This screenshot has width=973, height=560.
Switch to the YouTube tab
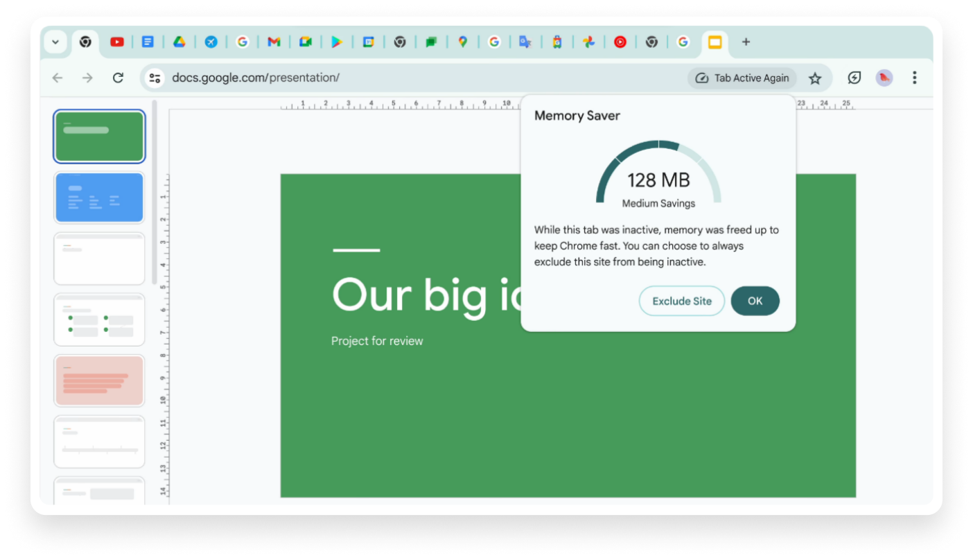pos(117,42)
